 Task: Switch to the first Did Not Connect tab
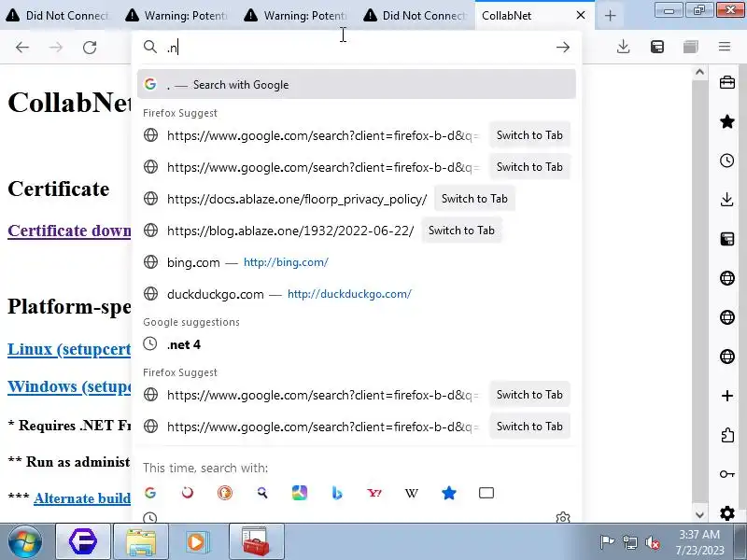59,15
